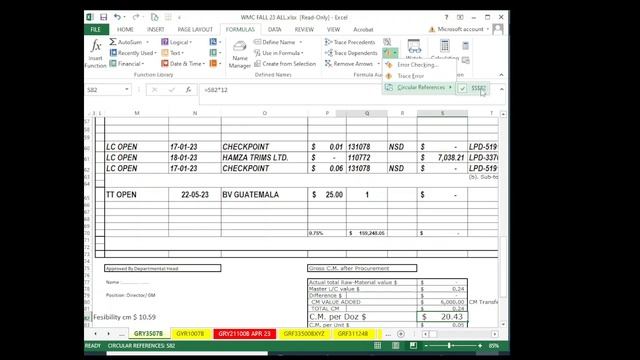Open the Name Manager
This screenshot has width=640, height=360.
coord(240,54)
